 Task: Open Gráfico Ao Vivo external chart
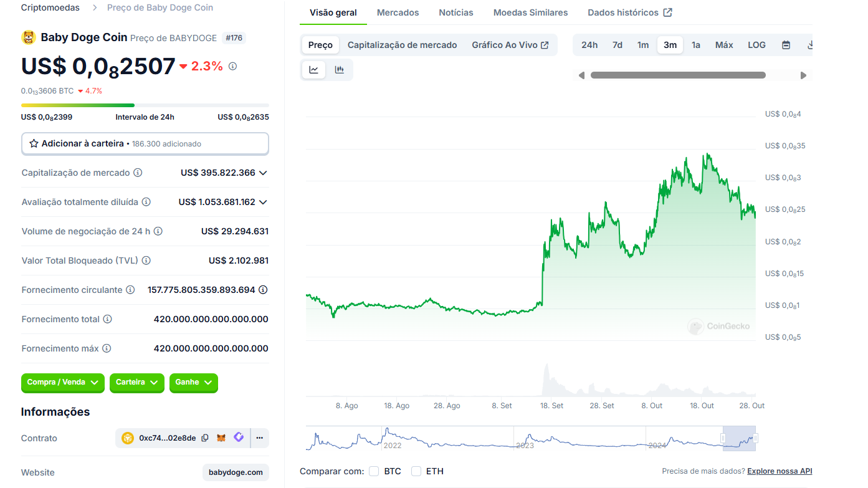pyautogui.click(x=510, y=45)
